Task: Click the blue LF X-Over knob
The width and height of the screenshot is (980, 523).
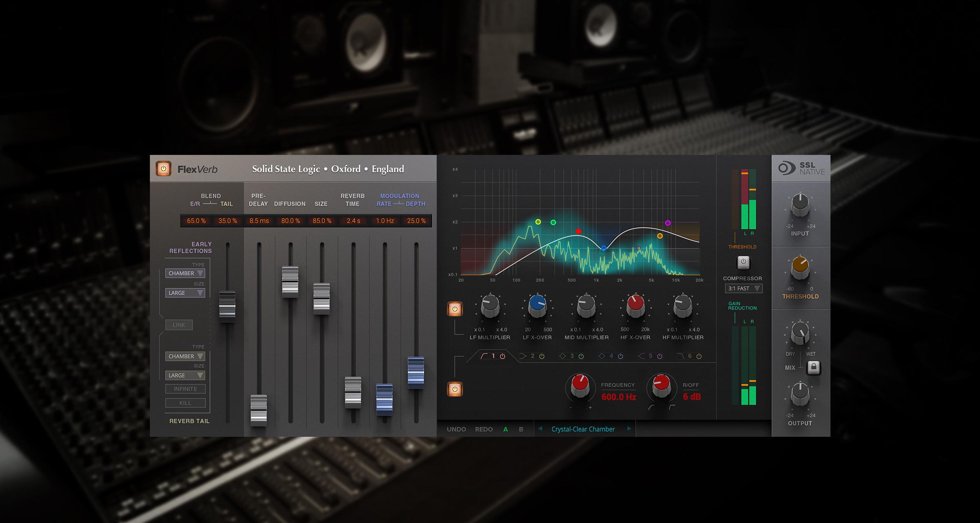Action: click(537, 306)
